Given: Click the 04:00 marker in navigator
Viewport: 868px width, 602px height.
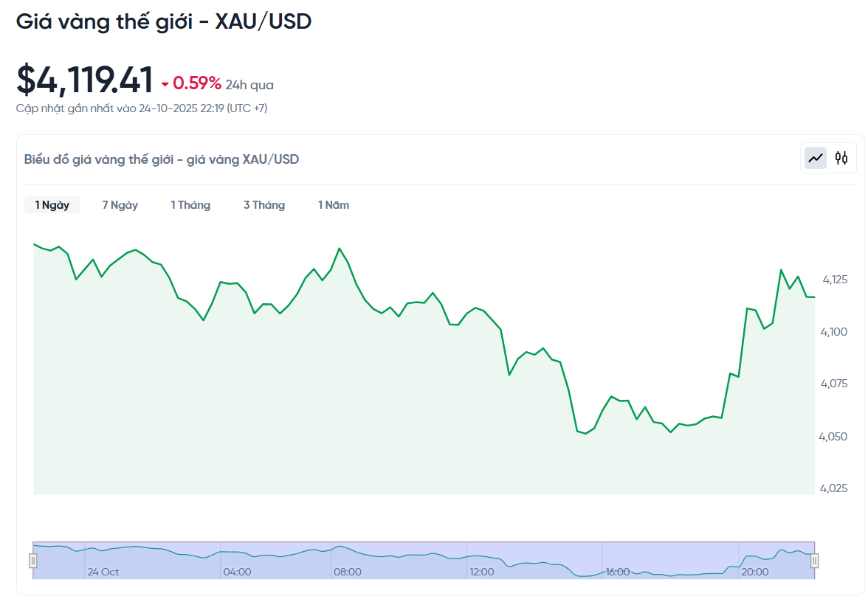Looking at the screenshot, I should [237, 572].
